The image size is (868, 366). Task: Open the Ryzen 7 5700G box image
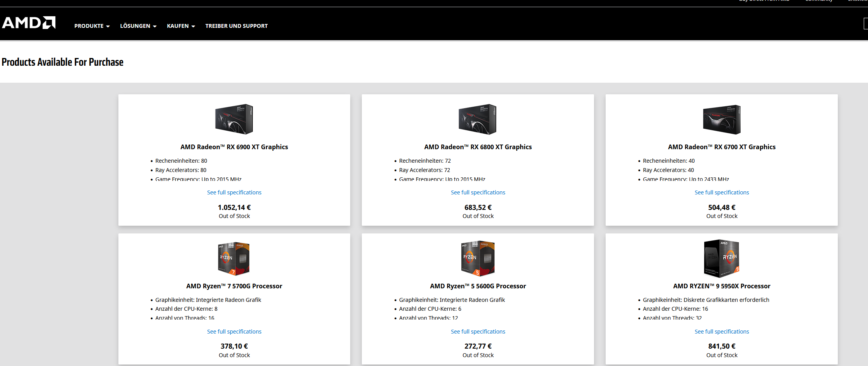click(234, 259)
